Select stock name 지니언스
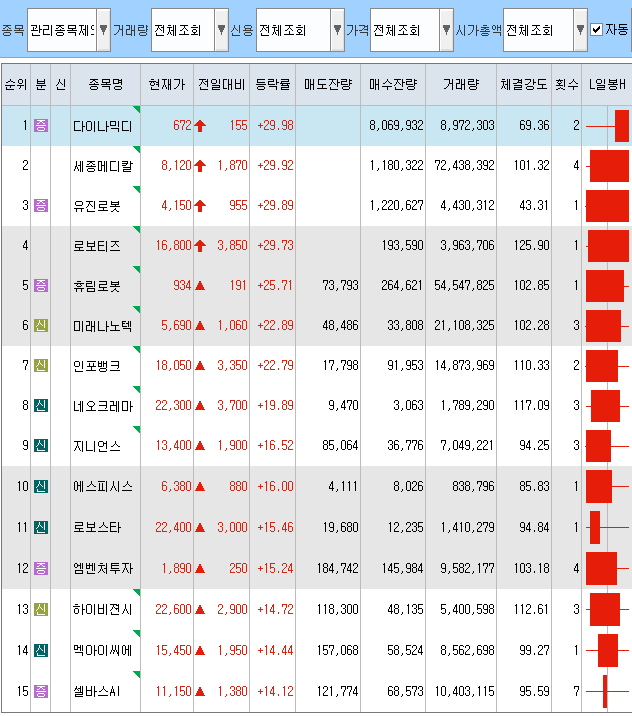 pos(97,446)
